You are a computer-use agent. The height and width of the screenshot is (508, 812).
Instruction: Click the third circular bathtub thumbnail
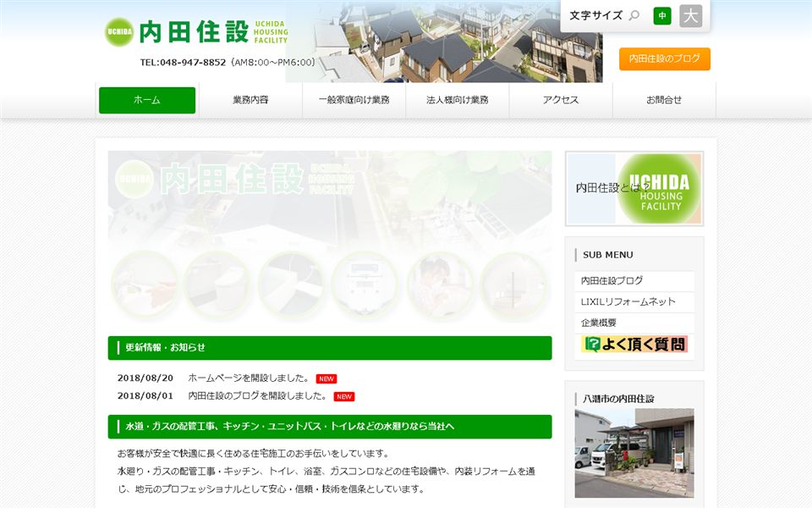click(292, 284)
